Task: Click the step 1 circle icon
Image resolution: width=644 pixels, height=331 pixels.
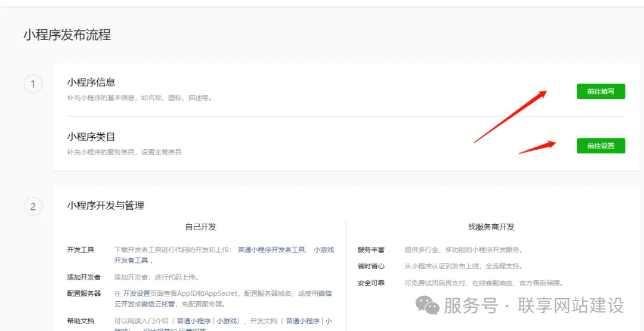Action: point(33,84)
